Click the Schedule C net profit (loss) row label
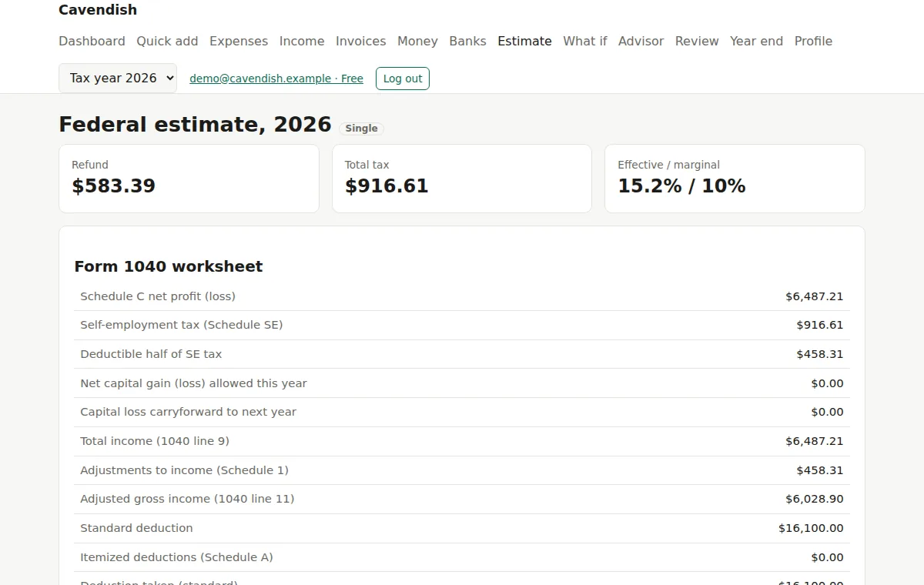The image size is (924, 585). pos(158,296)
